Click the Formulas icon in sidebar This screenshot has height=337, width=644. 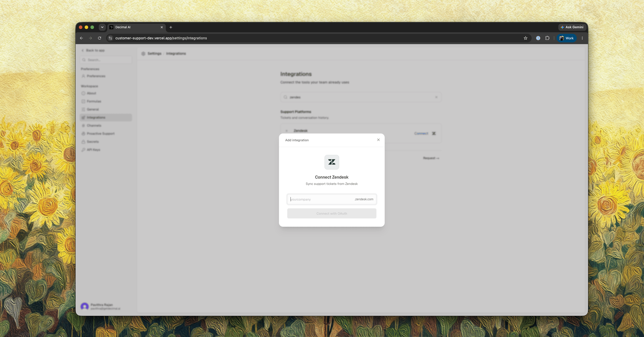[x=83, y=101]
